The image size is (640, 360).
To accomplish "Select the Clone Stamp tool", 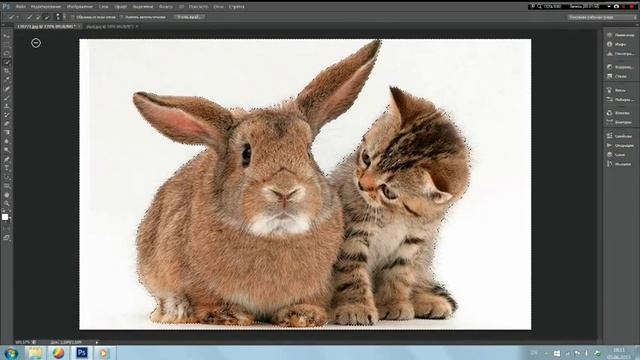I will [7, 107].
